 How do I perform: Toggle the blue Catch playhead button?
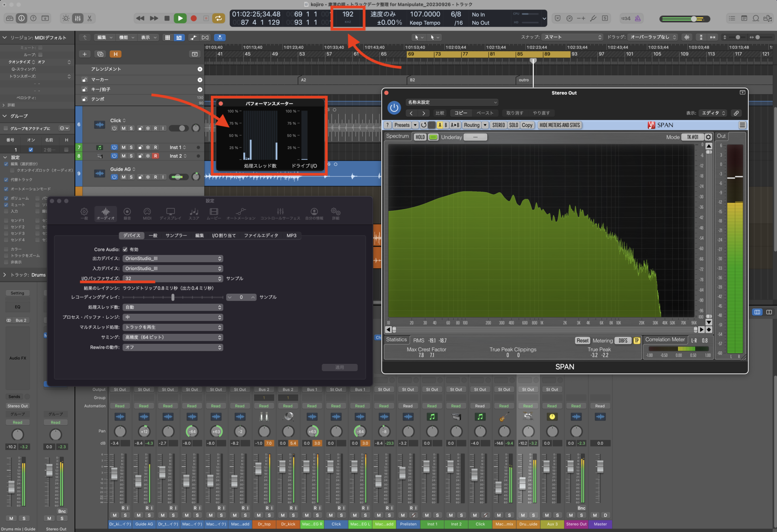coord(220,37)
